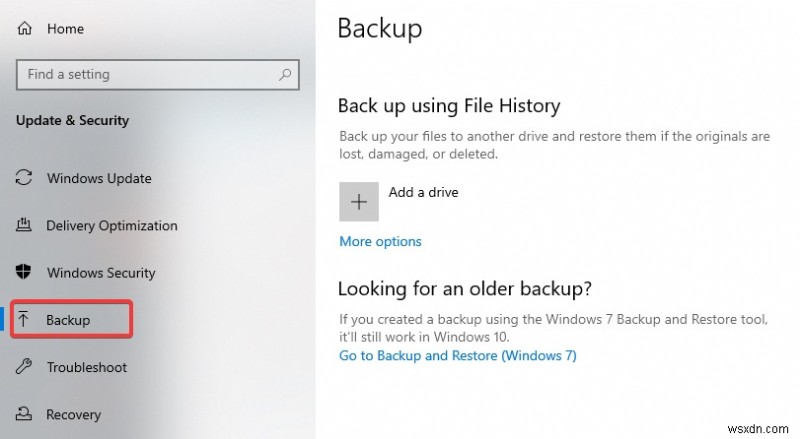Navigate to the Recovery label
800x439 pixels.
tap(73, 414)
